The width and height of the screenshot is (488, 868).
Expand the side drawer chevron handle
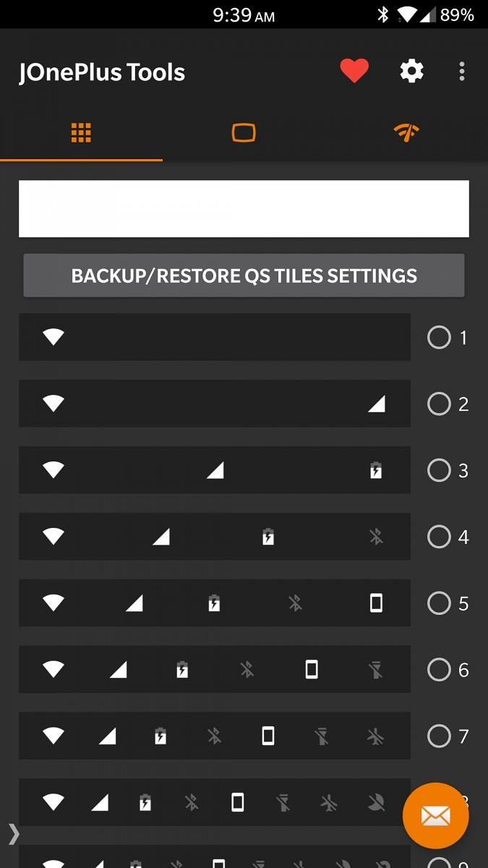point(14,834)
